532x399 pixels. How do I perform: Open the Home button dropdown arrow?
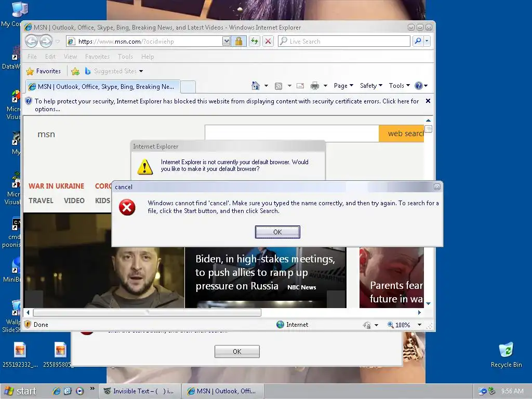pyautogui.click(x=266, y=86)
